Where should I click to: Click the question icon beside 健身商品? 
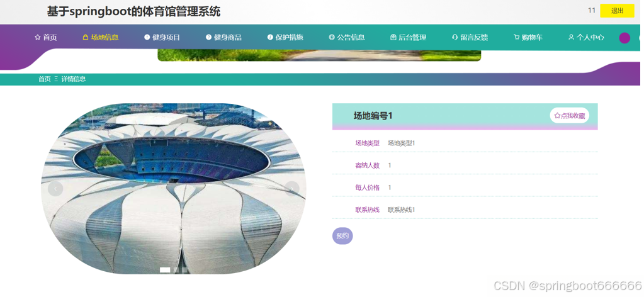coord(208,37)
